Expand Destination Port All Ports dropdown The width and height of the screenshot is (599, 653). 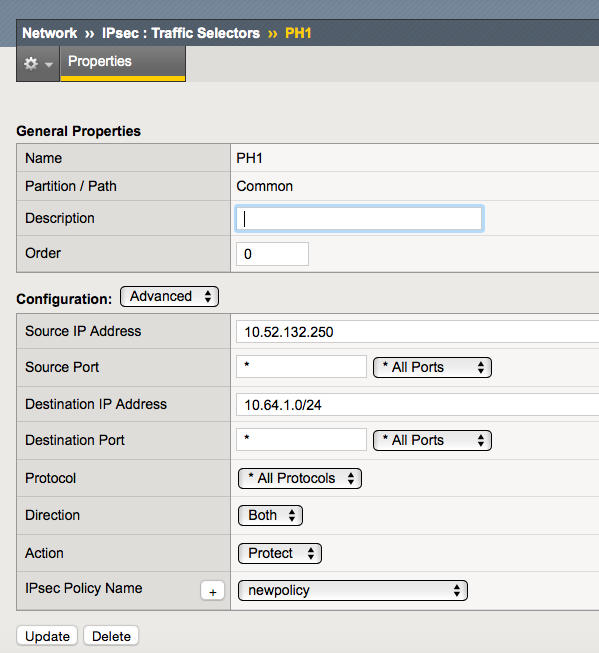tap(432, 441)
